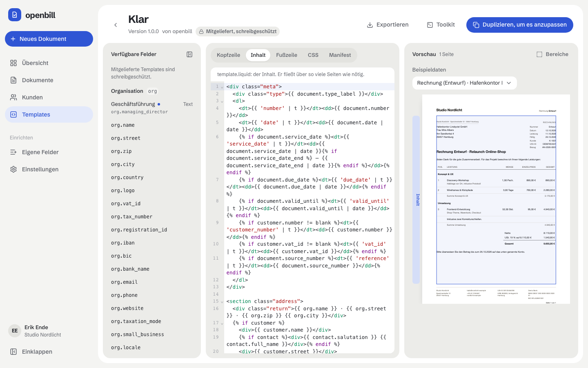
Task: Switch to the Kopfzeile tab
Action: pyautogui.click(x=228, y=55)
